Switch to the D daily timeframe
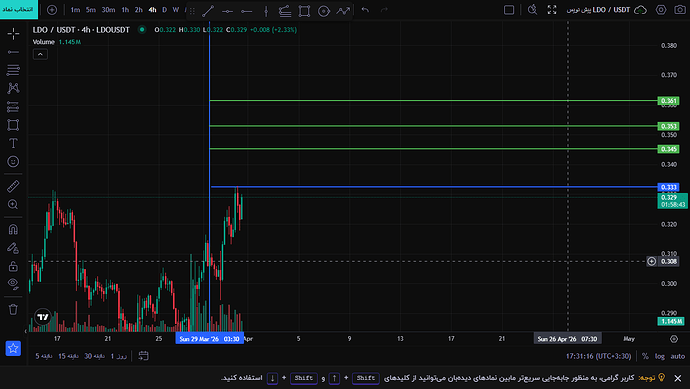 (165, 10)
